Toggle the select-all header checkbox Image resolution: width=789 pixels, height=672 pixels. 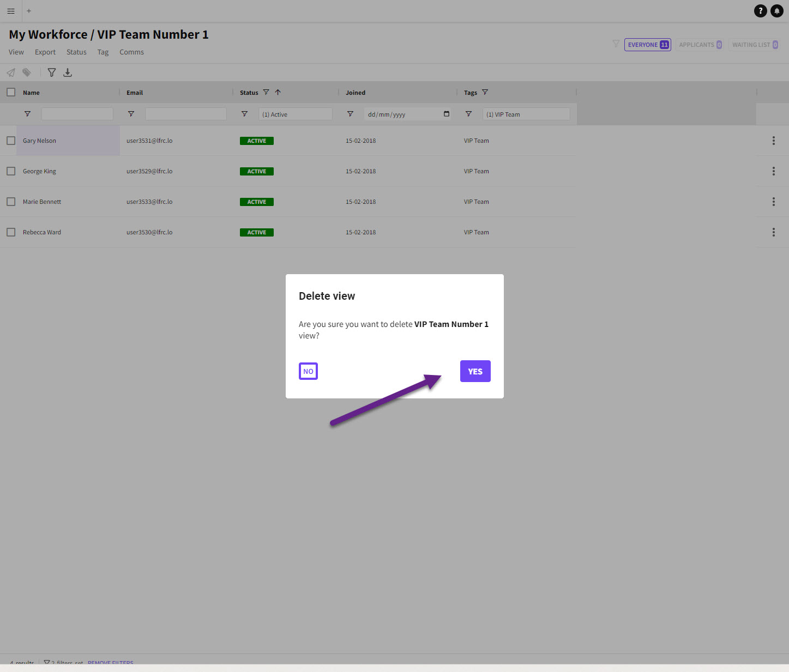(x=11, y=92)
